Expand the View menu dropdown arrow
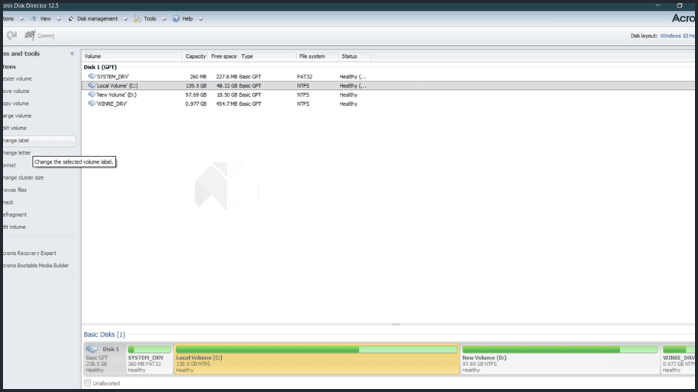The width and height of the screenshot is (698, 392). point(58,19)
